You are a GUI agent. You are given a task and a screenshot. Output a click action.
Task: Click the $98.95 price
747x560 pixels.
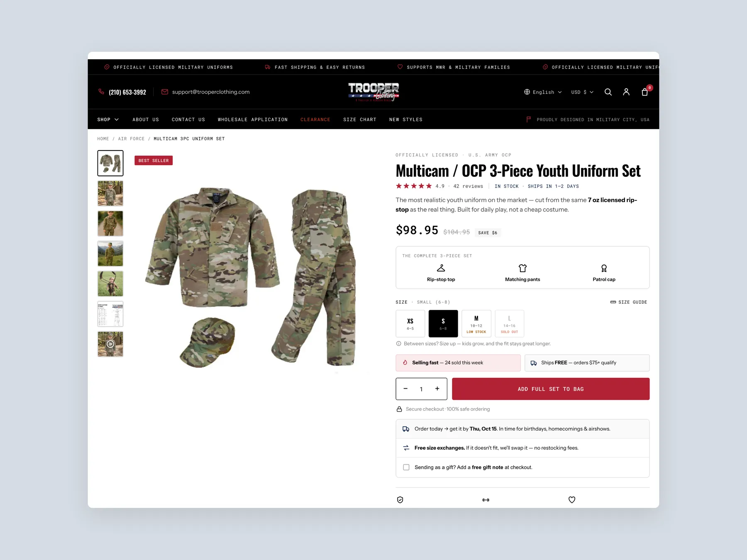[x=417, y=230]
